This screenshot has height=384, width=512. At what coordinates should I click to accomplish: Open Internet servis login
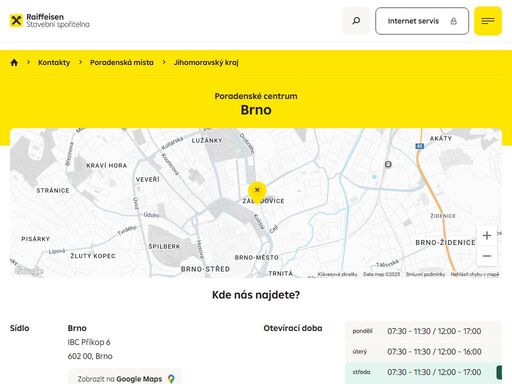pyautogui.click(x=422, y=21)
